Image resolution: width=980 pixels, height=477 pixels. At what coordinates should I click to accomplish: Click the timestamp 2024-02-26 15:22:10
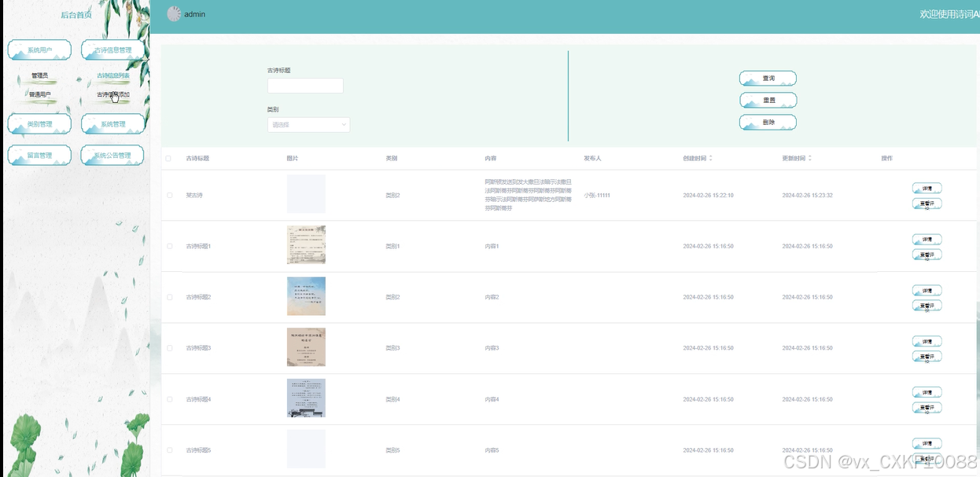(708, 195)
